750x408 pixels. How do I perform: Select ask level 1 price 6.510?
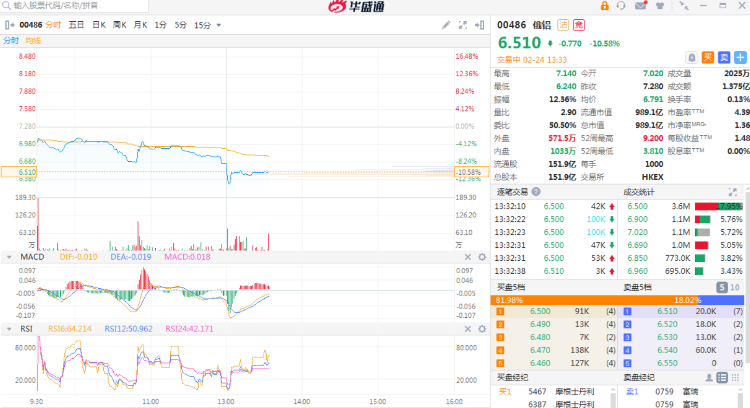[667, 311]
